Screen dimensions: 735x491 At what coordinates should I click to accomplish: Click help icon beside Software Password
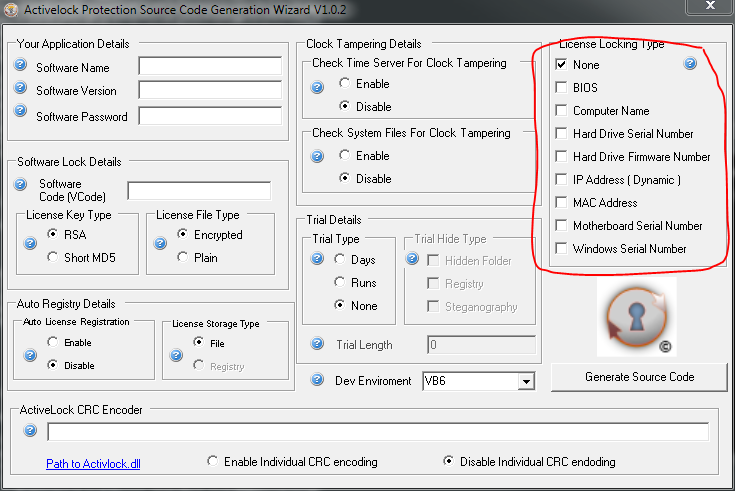point(20,110)
